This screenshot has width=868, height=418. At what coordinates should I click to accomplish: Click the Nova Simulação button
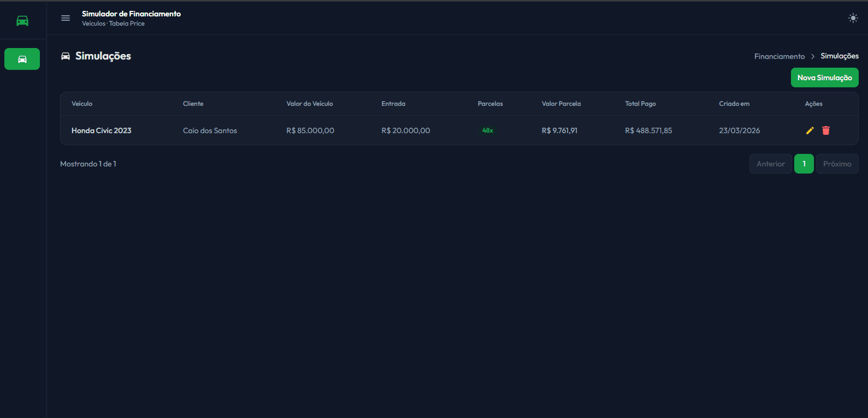coord(824,77)
